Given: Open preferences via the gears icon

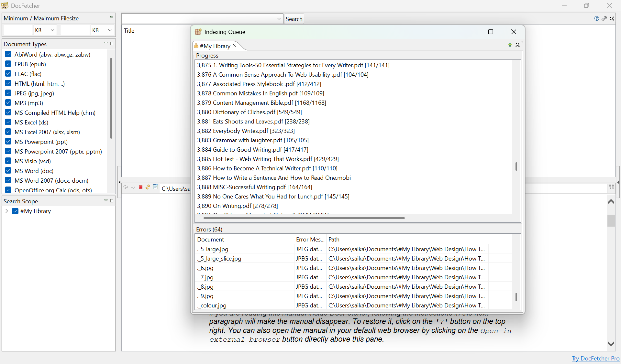Looking at the screenshot, I should click(x=604, y=18).
